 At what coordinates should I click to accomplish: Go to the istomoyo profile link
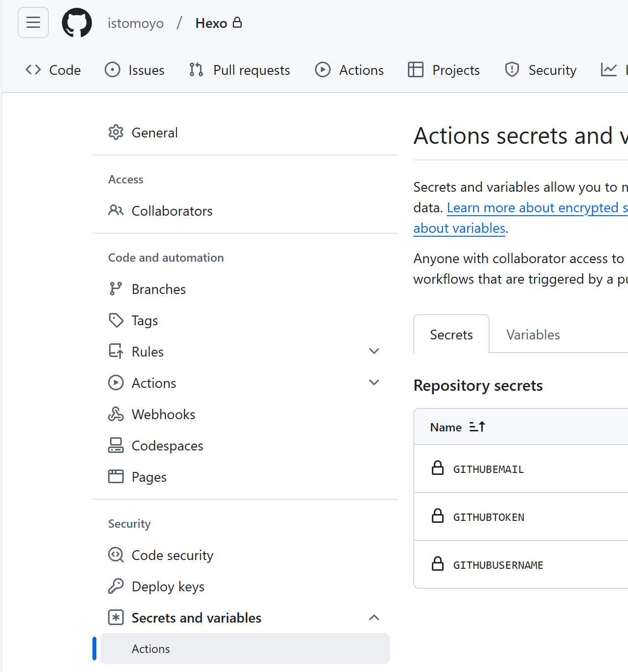[135, 23]
